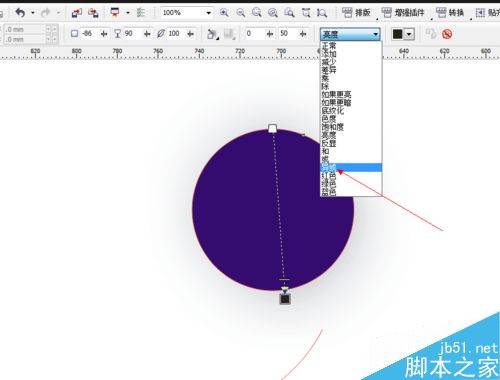
Task: Click the application launcher monitor icon
Action: [x=115, y=13]
